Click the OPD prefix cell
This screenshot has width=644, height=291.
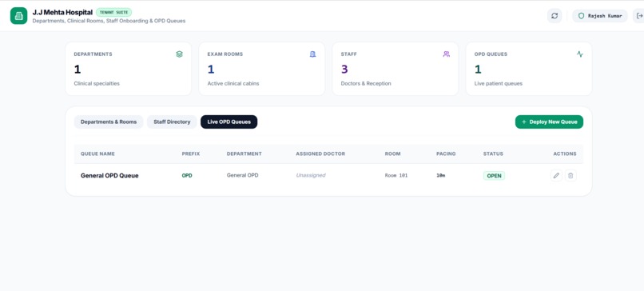click(x=187, y=176)
